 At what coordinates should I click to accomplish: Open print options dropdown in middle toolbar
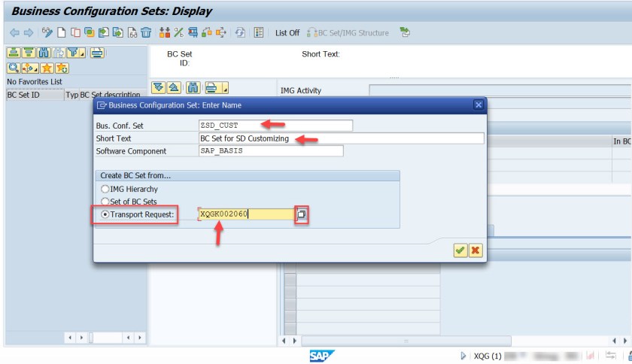point(225,88)
